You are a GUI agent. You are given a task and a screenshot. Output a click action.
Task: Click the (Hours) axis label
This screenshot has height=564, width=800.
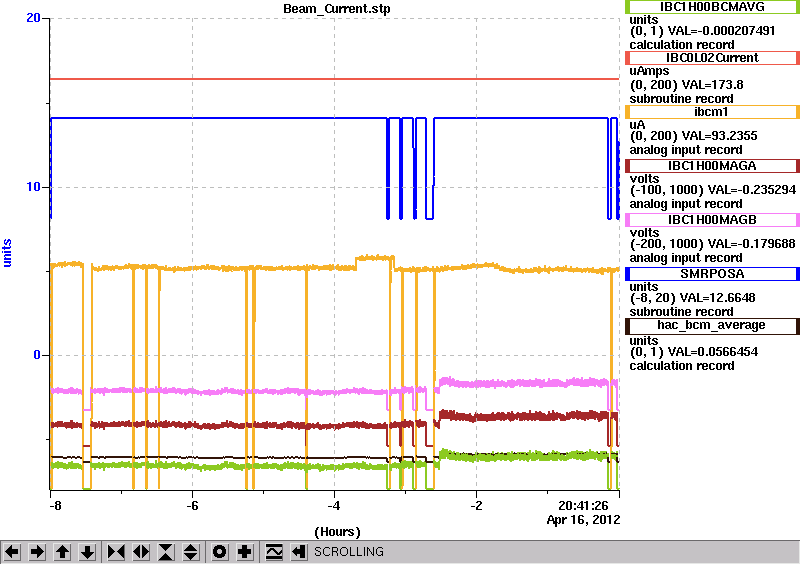[337, 532]
